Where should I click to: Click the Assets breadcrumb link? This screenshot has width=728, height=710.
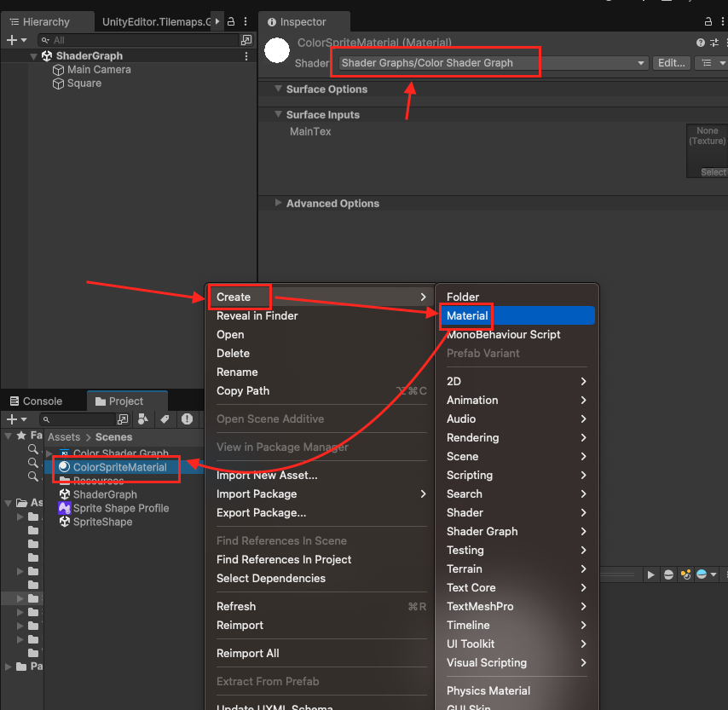pos(64,437)
